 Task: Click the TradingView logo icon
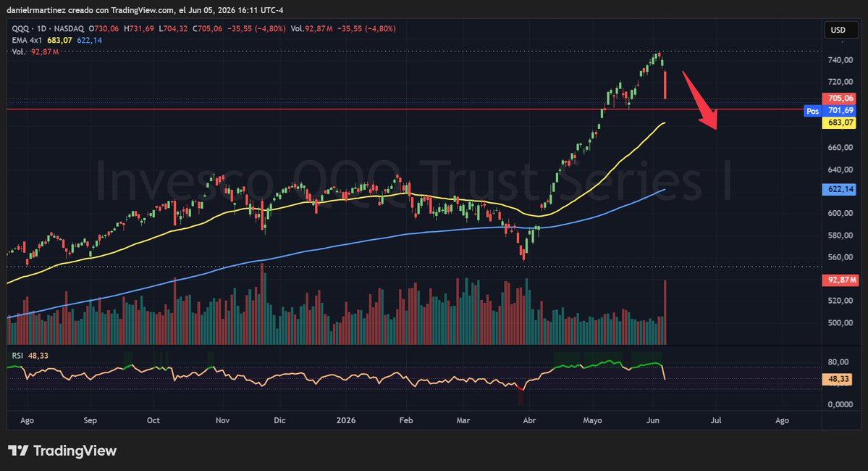(18, 451)
